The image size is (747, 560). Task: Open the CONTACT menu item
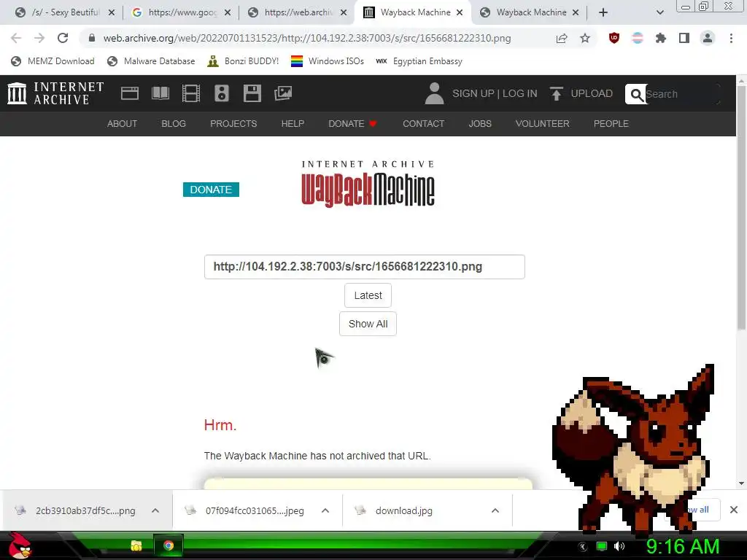click(424, 124)
